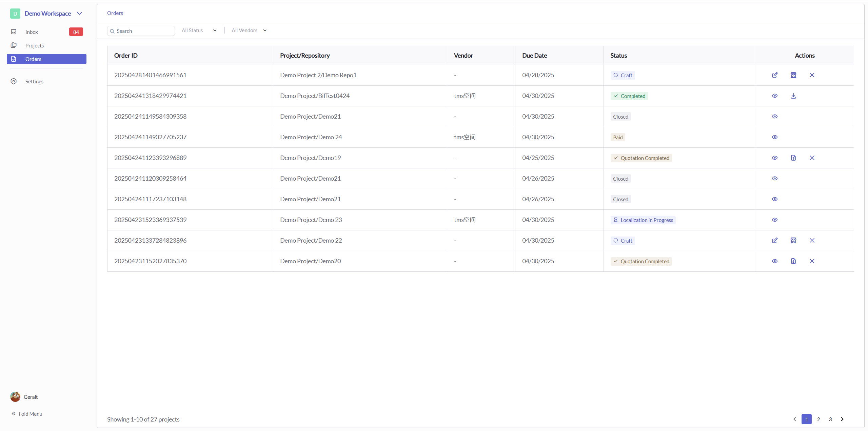Expand the Demo Workspace switcher
The height and width of the screenshot is (431, 868).
pos(80,14)
